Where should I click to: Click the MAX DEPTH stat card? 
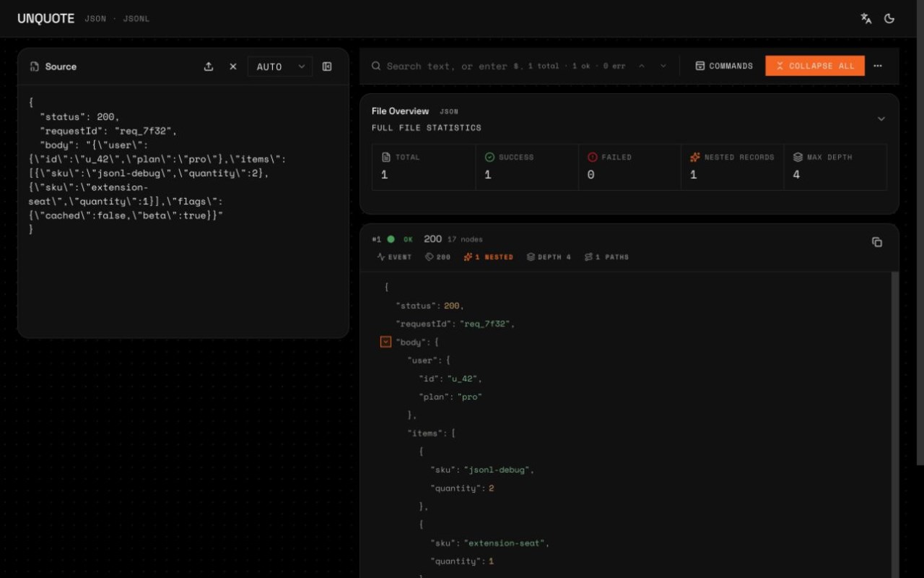tap(835, 167)
